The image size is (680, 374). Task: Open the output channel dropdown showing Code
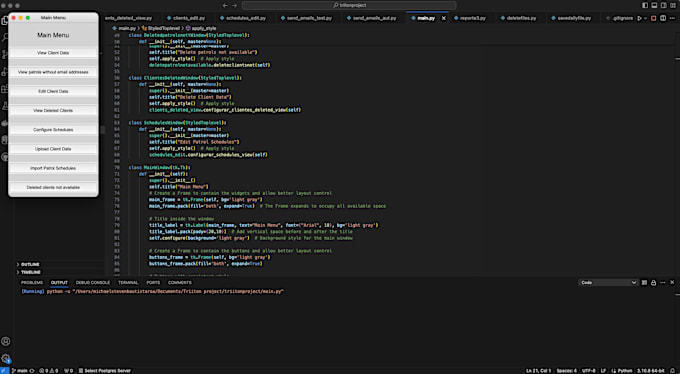pyautogui.click(x=608, y=282)
